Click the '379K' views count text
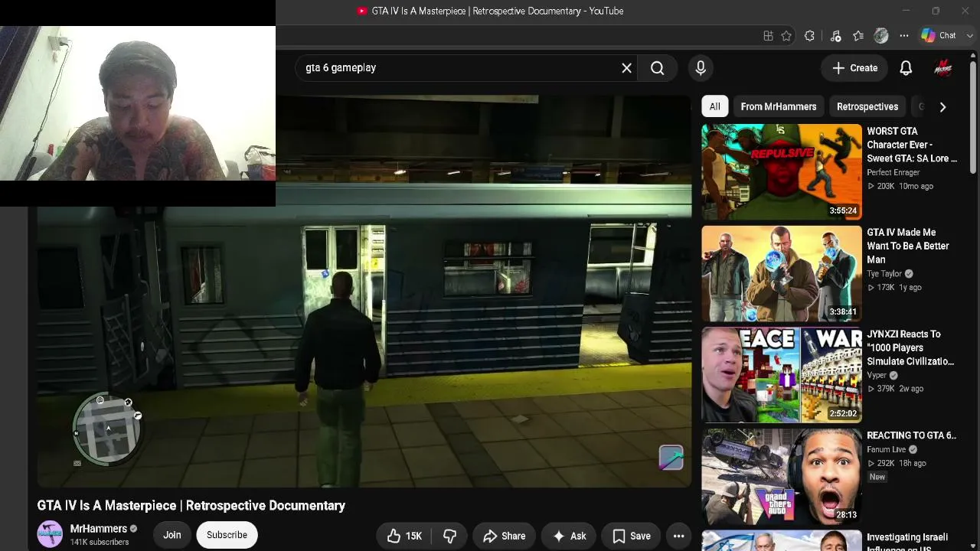This screenshot has height=551, width=980. 886,389
